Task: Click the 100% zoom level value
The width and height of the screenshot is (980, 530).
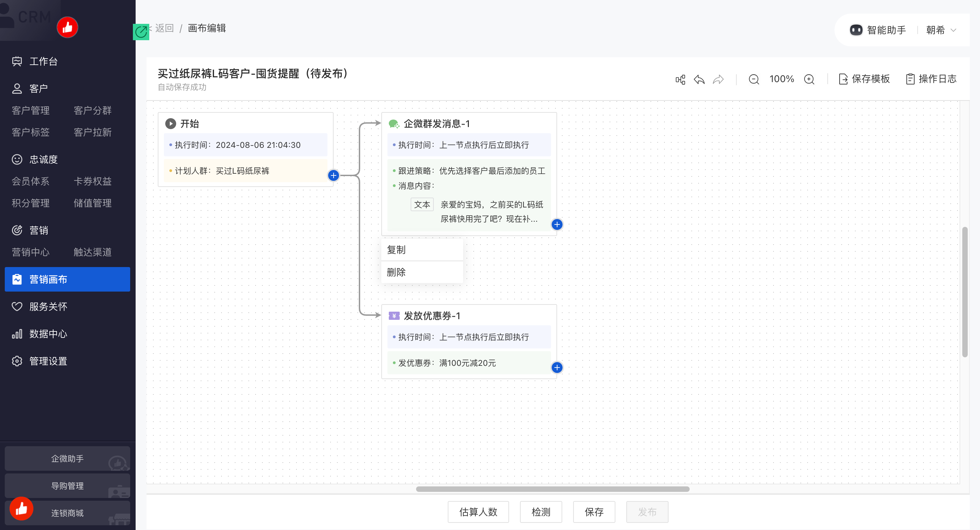Action: click(x=781, y=79)
